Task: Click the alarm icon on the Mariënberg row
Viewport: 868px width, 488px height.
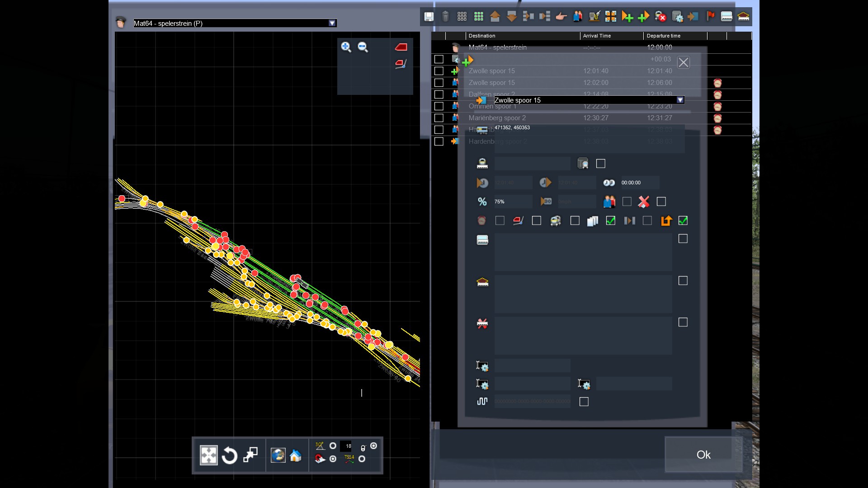Action: click(717, 118)
